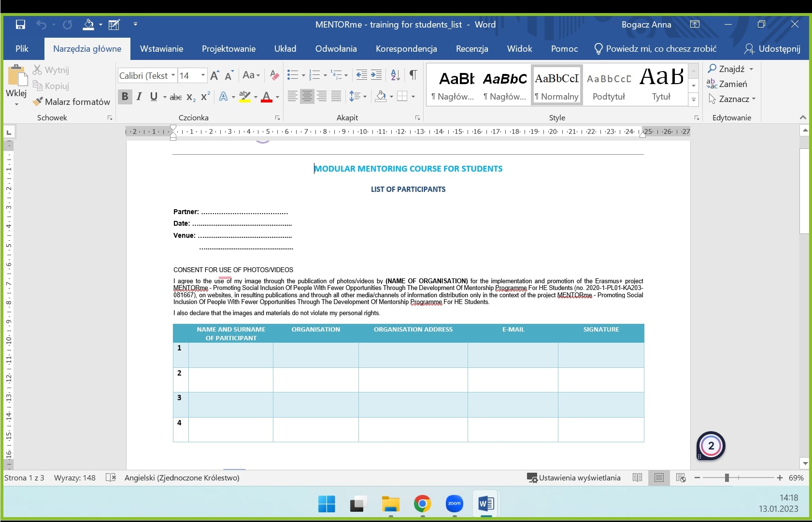
Task: Click the 69% zoom level
Action: pyautogui.click(x=796, y=478)
